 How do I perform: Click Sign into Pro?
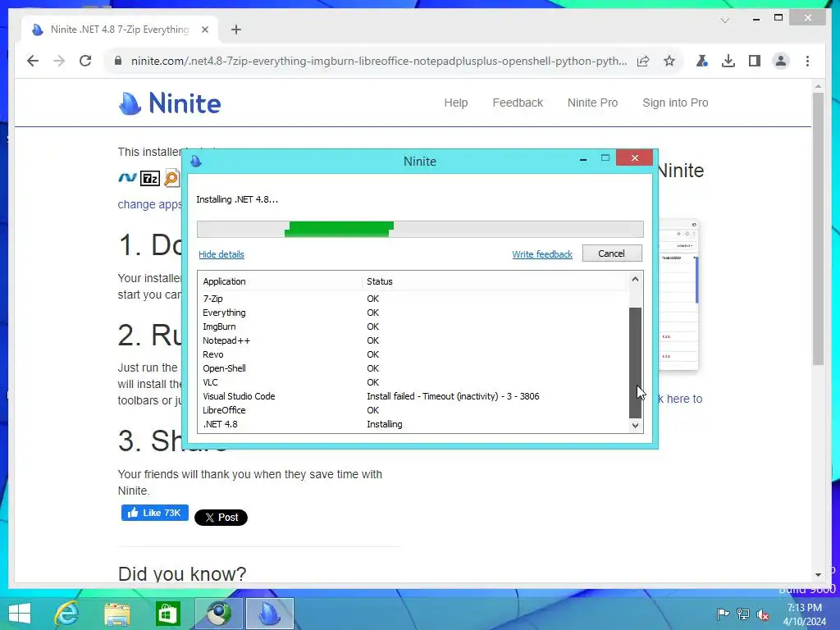675,103
